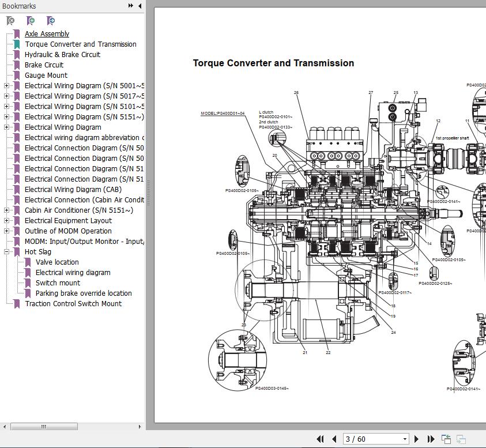
Task: Click MODEL:P8400D01~04 label in diagram
Action: pyautogui.click(x=223, y=113)
